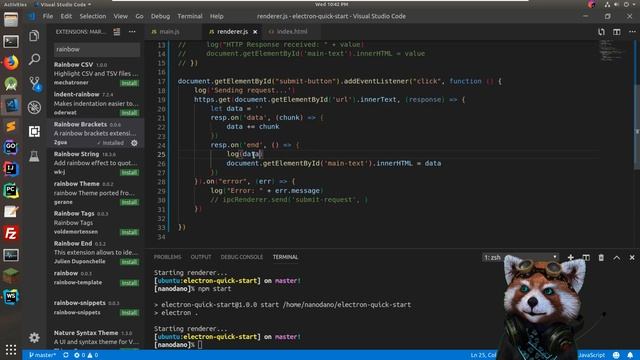The width and height of the screenshot is (640, 360).
Task: Create a new terminal with plus icon
Action: click(571, 258)
